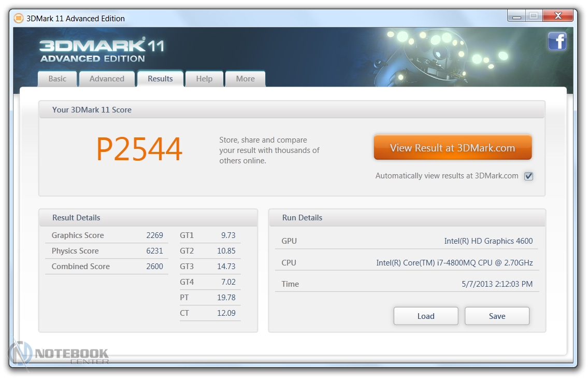Click the Physics Score value 6231

pyautogui.click(x=154, y=251)
